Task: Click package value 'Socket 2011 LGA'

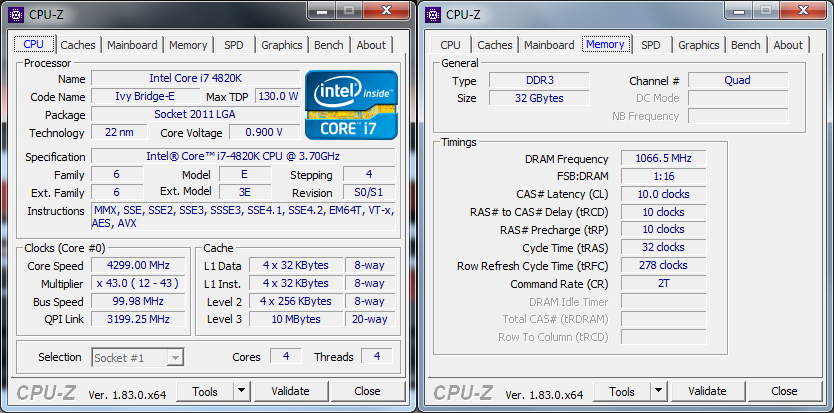Action: (x=196, y=114)
